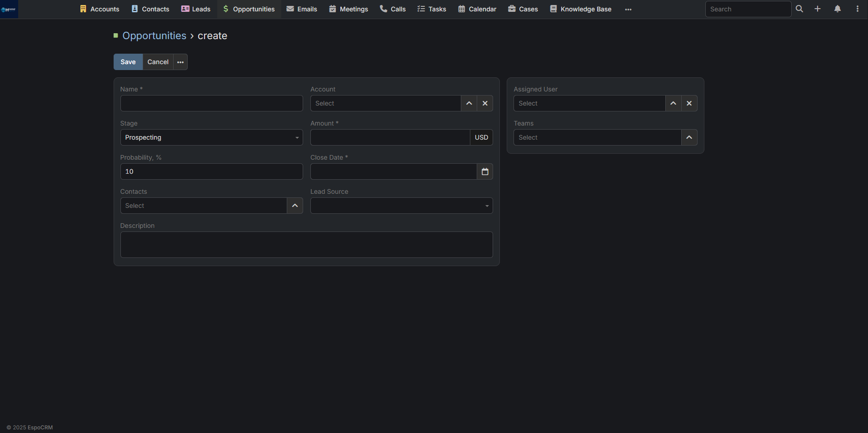Save the new opportunity
Screen dimensions: 868x433
click(128, 62)
